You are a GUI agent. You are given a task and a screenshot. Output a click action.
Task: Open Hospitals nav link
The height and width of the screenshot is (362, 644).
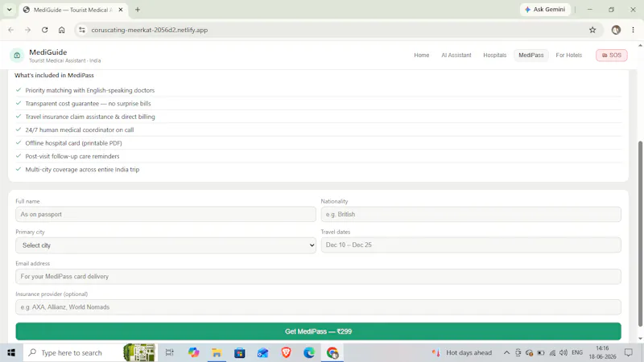coord(494,55)
